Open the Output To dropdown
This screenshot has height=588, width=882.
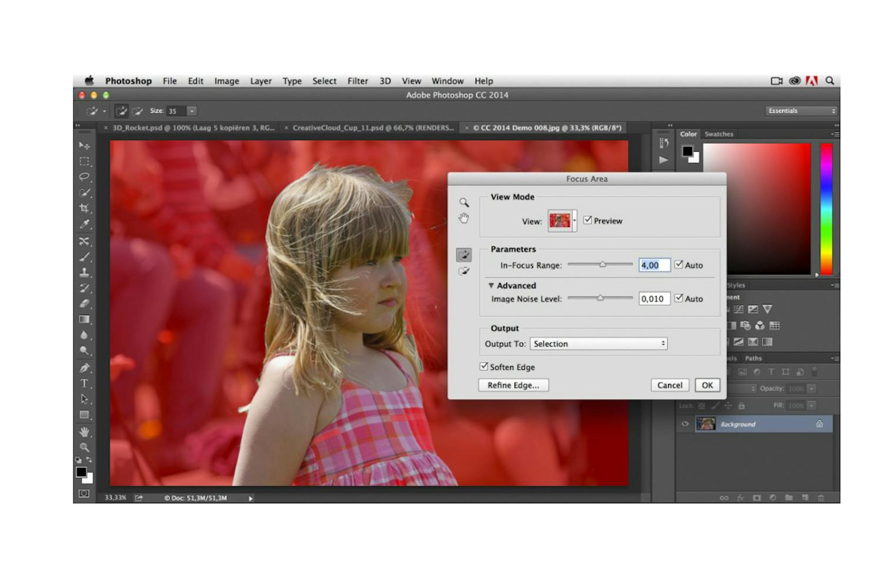[599, 344]
